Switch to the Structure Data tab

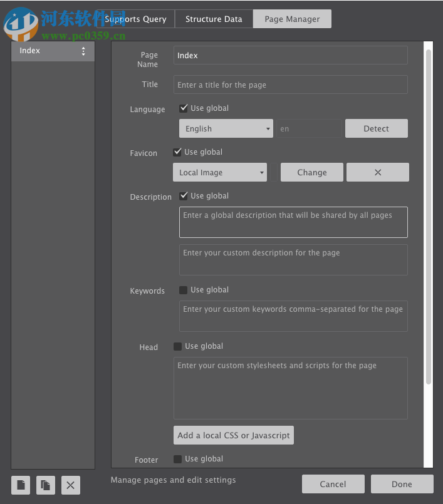coord(214,19)
